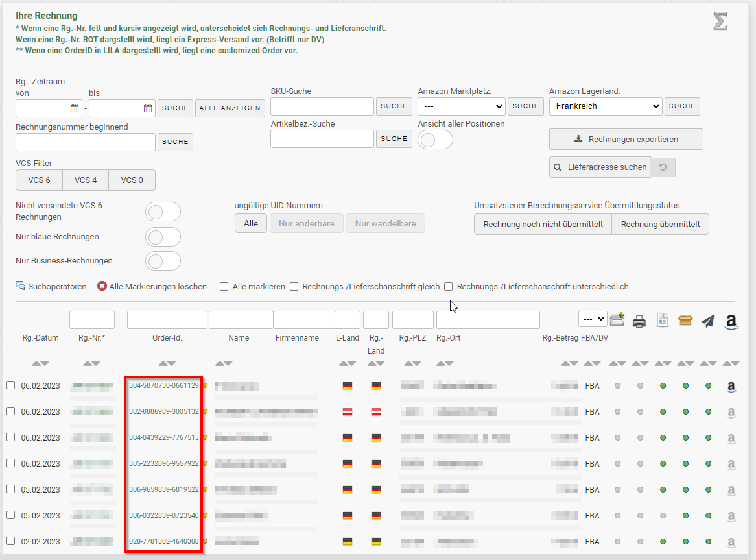Toggle 'Ansicht aller Positionen' switch
The height and width of the screenshot is (560, 756).
point(435,140)
